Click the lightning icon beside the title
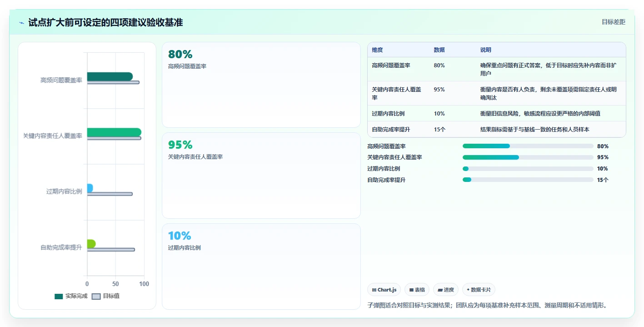644x327 pixels. tap(22, 23)
